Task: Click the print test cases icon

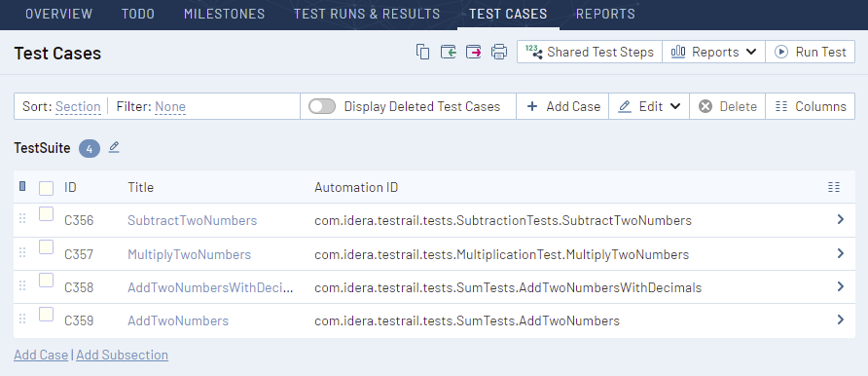Action: 499,52
